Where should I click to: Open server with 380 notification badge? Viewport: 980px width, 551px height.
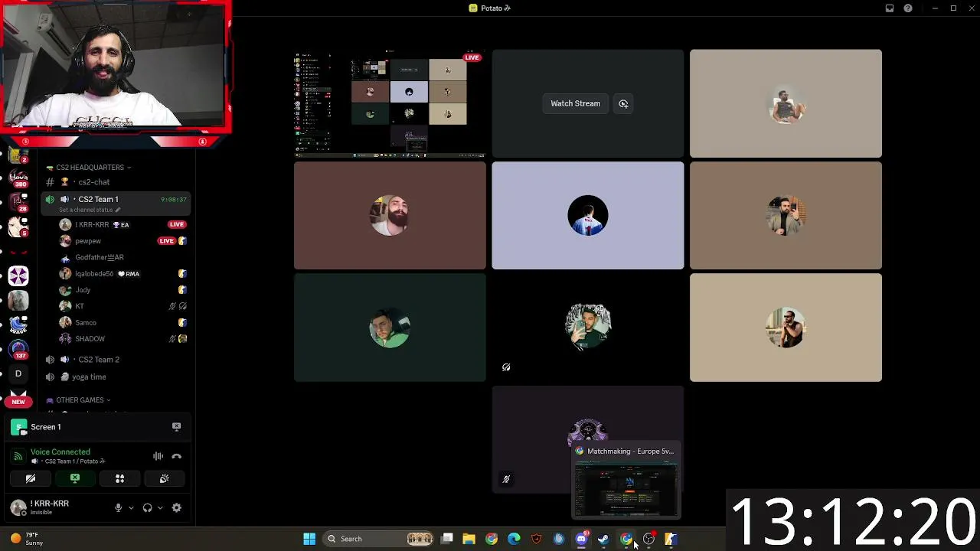pos(18,178)
